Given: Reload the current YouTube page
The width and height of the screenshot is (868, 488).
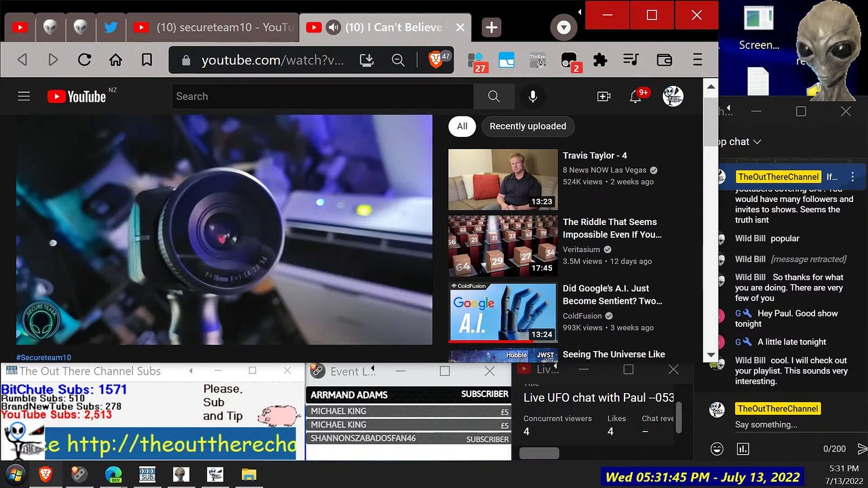Looking at the screenshot, I should [84, 60].
